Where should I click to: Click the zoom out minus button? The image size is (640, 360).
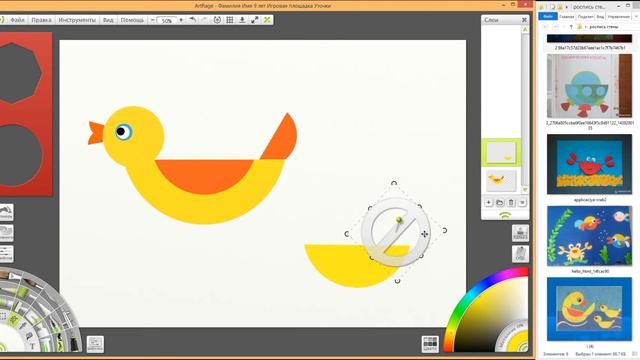click(153, 20)
